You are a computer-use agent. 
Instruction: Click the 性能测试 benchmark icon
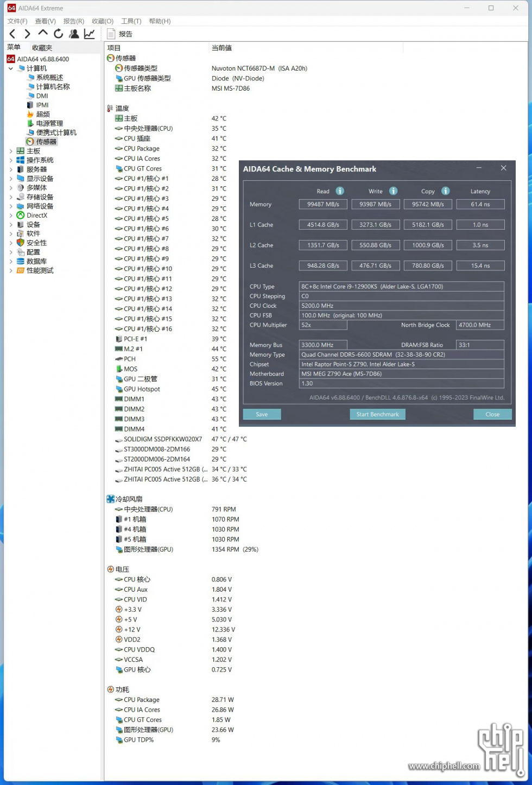(21, 270)
